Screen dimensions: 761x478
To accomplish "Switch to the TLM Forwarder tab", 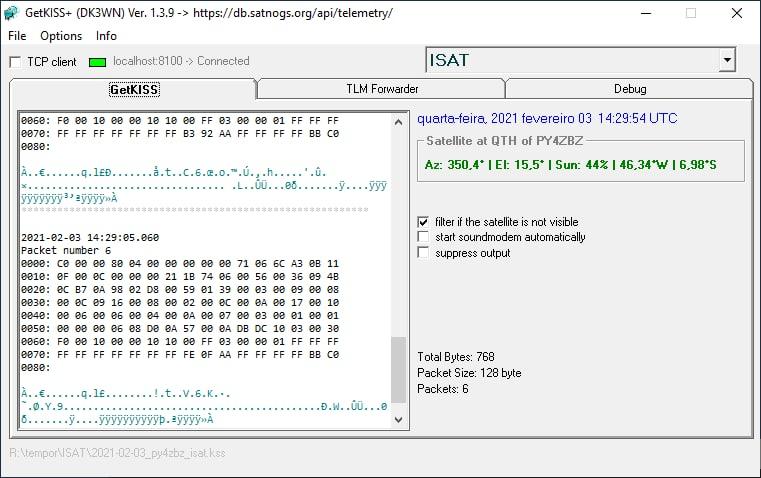I will coord(382,89).
